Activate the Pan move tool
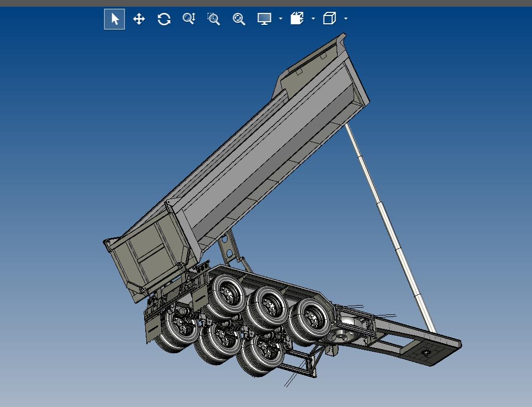 (x=139, y=19)
